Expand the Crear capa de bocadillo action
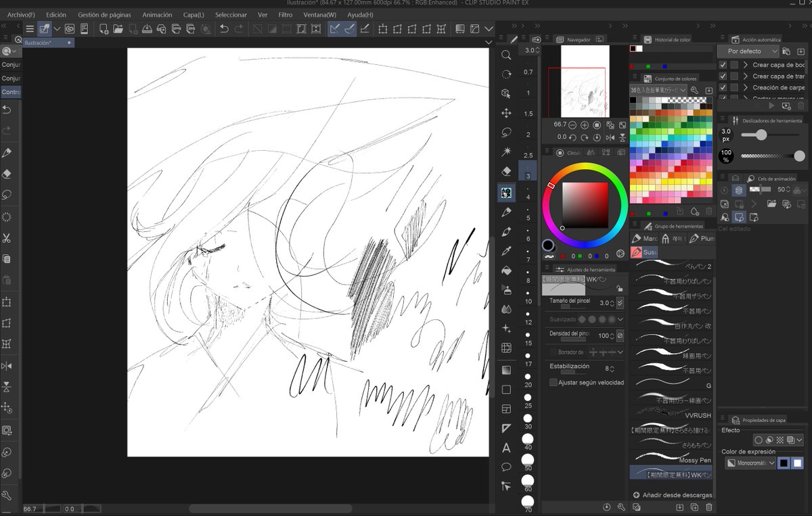This screenshot has width=812, height=516. 745,65
